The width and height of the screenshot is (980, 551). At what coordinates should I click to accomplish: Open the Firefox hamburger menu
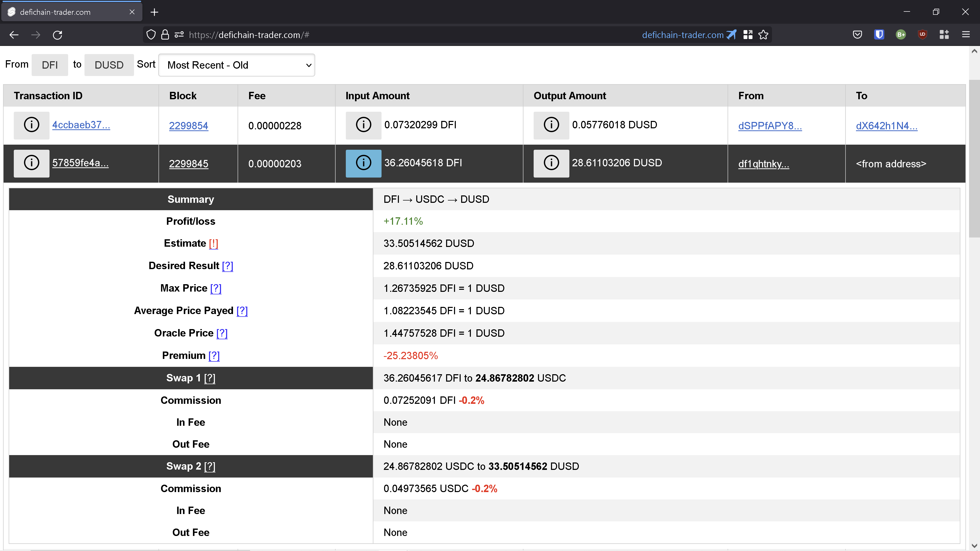[965, 35]
